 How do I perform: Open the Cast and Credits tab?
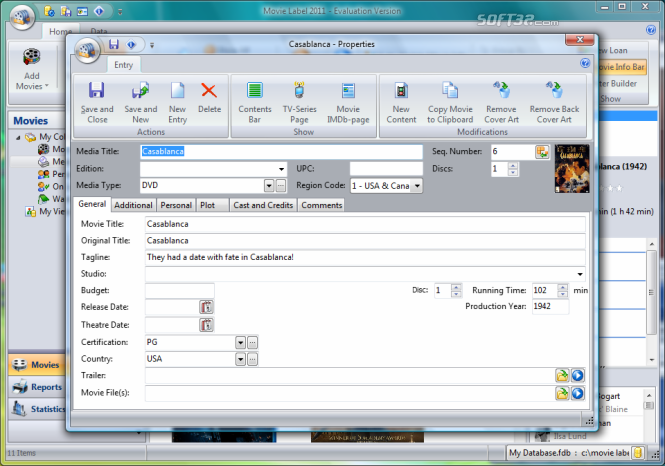pyautogui.click(x=263, y=205)
